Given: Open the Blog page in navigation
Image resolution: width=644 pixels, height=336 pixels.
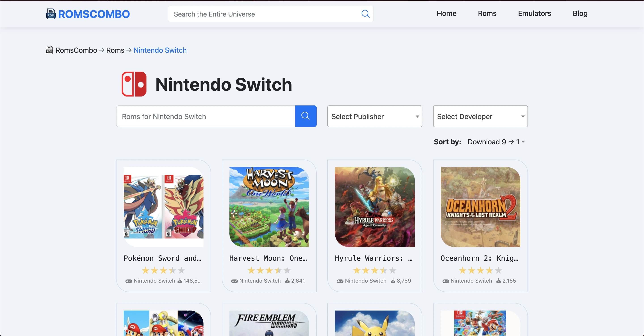Looking at the screenshot, I should point(580,13).
